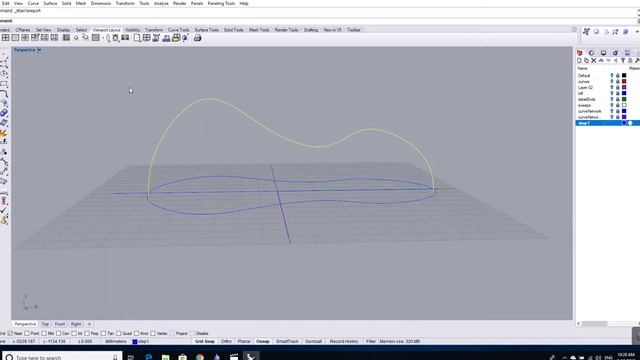Toggle Record History in status bar
640x360 pixels.
coord(344,341)
